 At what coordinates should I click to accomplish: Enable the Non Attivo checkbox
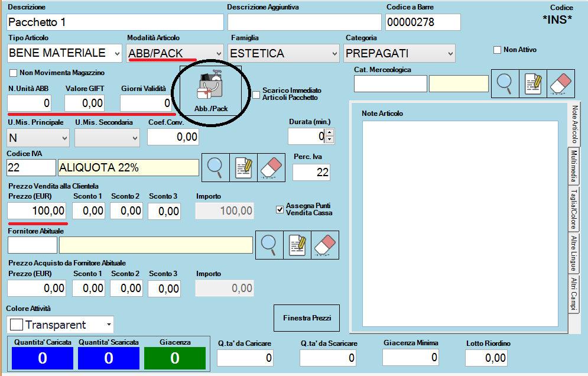click(x=498, y=50)
